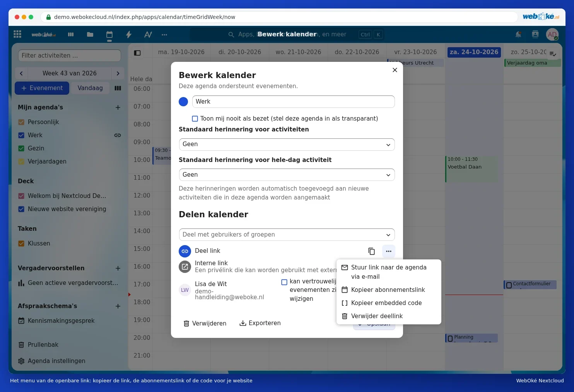Enable 'Toon mij nooit als bezet' checkbox
Screen dimensions: 574x392
point(195,119)
